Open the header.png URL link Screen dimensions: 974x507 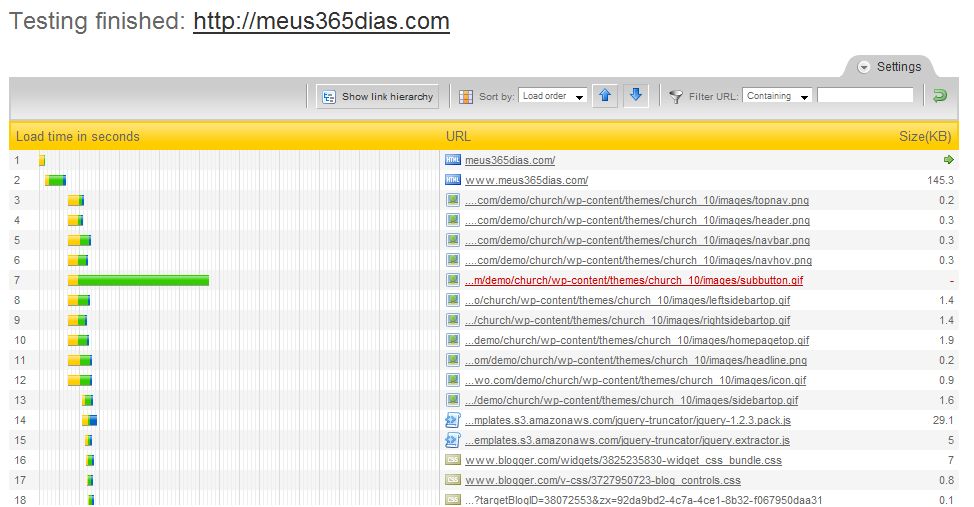637,220
